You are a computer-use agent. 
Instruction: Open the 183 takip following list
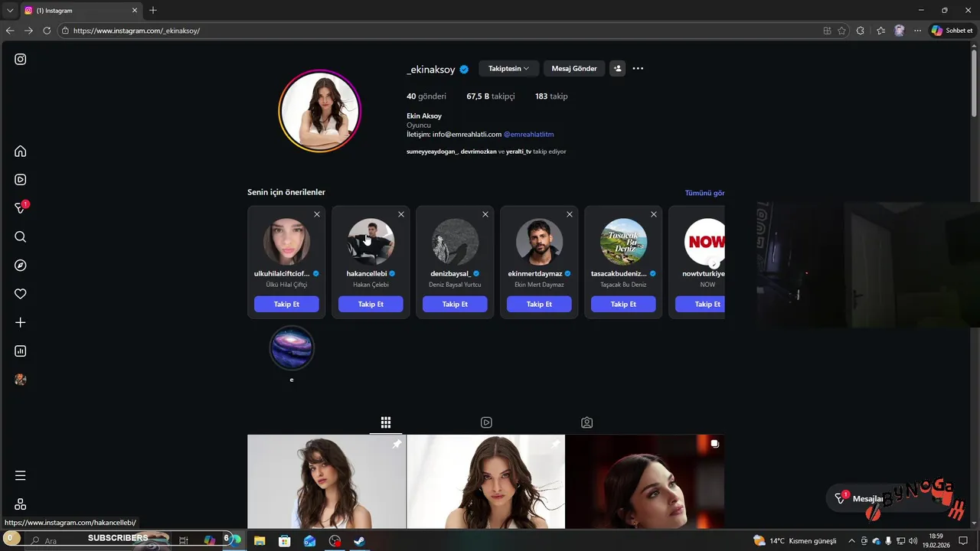(551, 96)
